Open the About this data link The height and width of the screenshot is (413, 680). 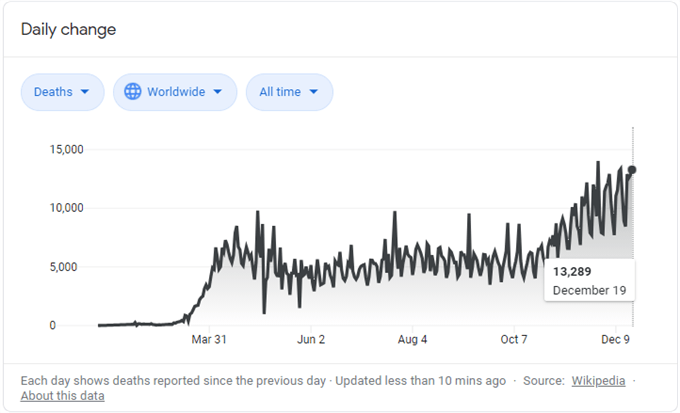(x=62, y=396)
